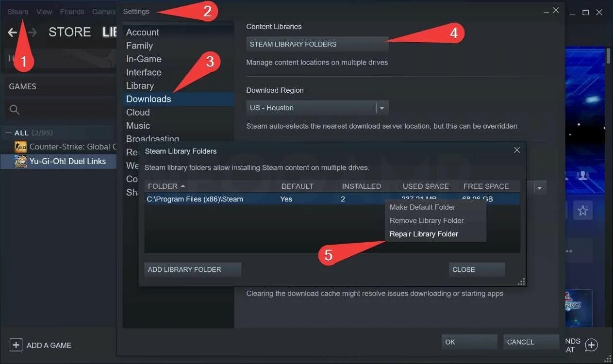613x364 pixels.
Task: Click the Yu-Gi-Oh! Duel Links game icon
Action: [x=20, y=162]
